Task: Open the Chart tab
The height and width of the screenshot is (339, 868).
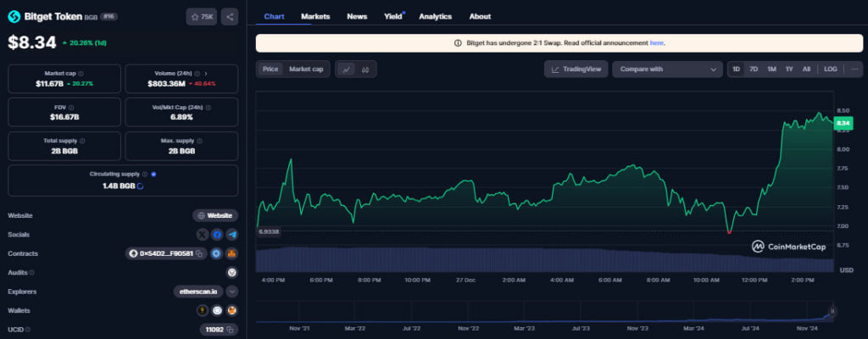Action: pos(274,17)
